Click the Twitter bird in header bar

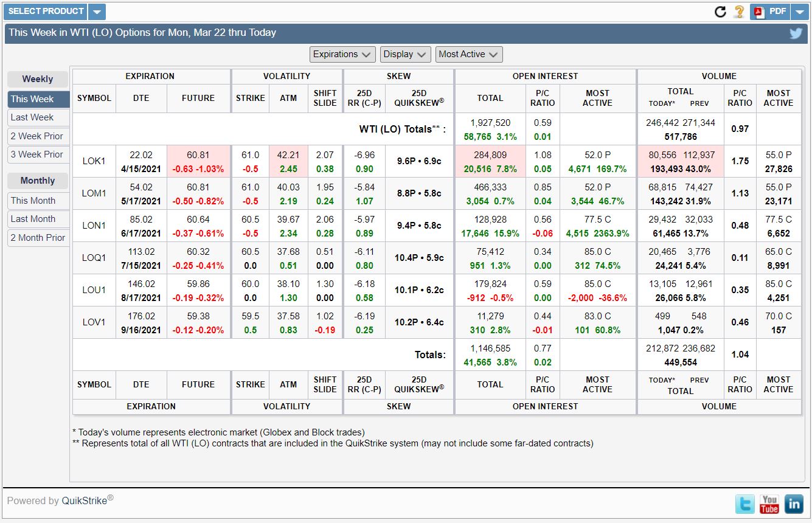coord(796,33)
